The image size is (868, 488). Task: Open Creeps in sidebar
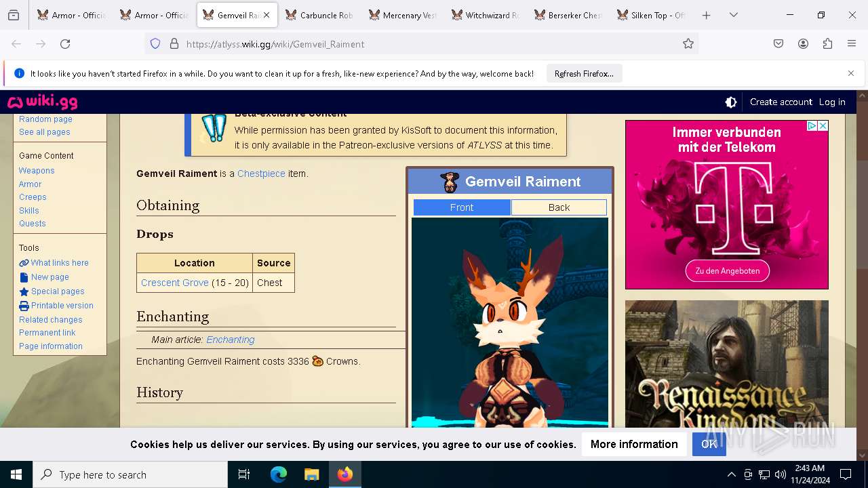33,197
